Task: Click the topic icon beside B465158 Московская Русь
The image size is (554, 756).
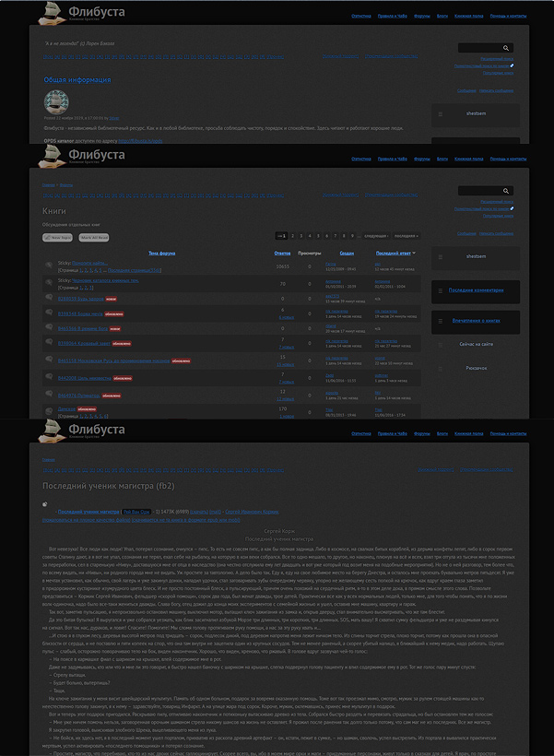Action: 49,360
